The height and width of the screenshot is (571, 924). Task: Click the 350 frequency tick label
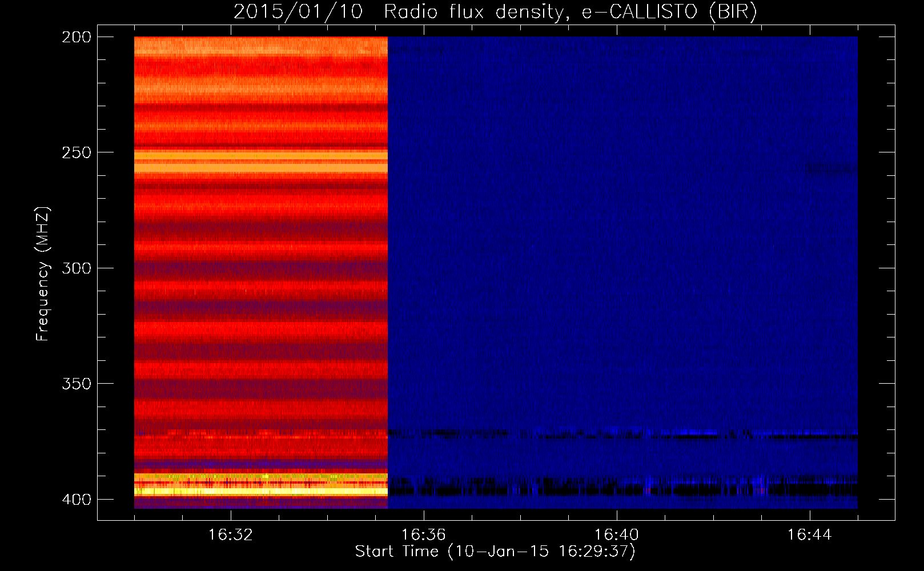click(77, 383)
